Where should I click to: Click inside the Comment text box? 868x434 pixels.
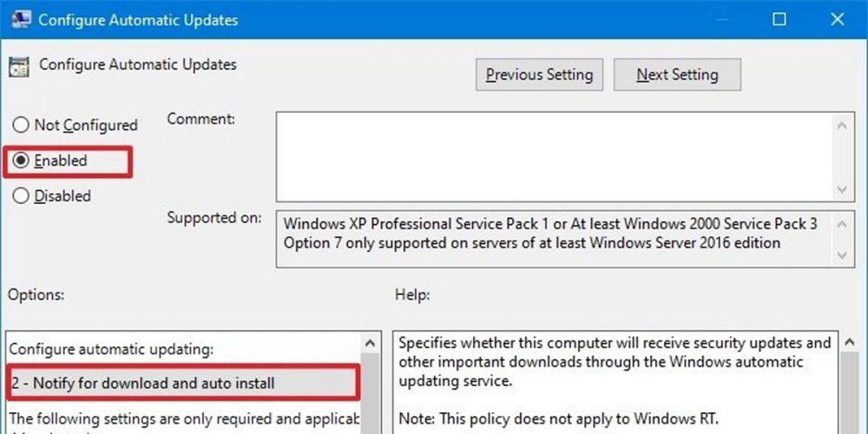pos(556,156)
